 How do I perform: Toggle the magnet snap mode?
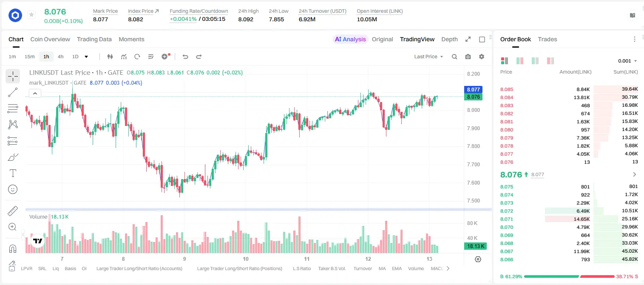tap(13, 249)
